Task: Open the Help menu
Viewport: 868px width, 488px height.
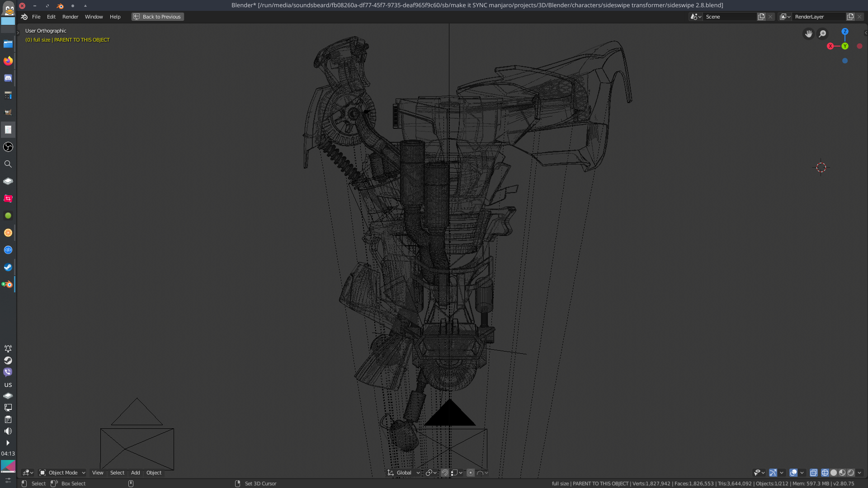Action: [115, 17]
